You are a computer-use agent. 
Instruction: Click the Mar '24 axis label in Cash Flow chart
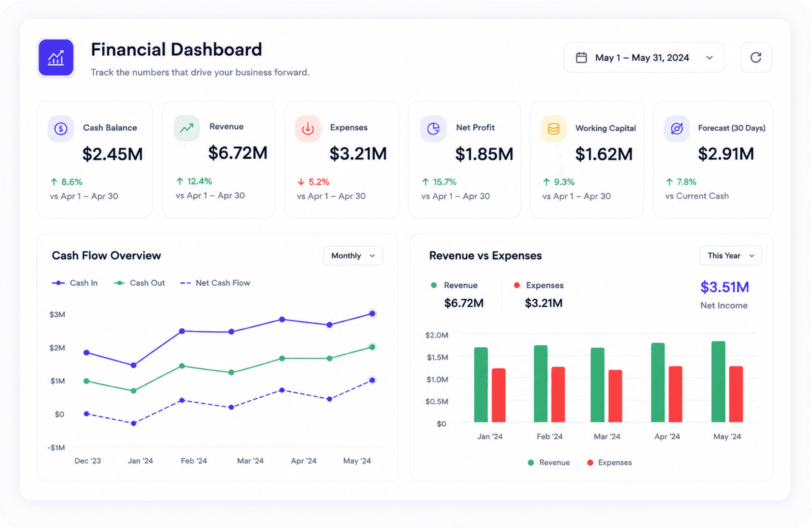[x=250, y=461]
